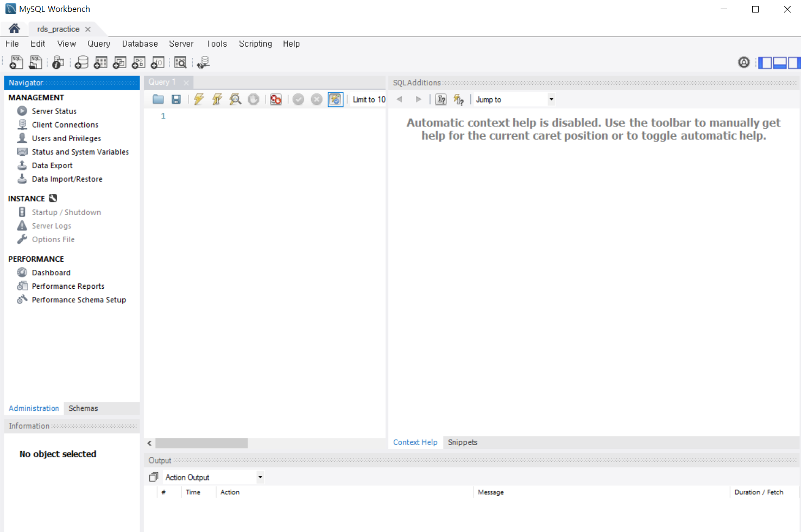Stop query execution hand icon
801x532 pixels.
[254, 99]
